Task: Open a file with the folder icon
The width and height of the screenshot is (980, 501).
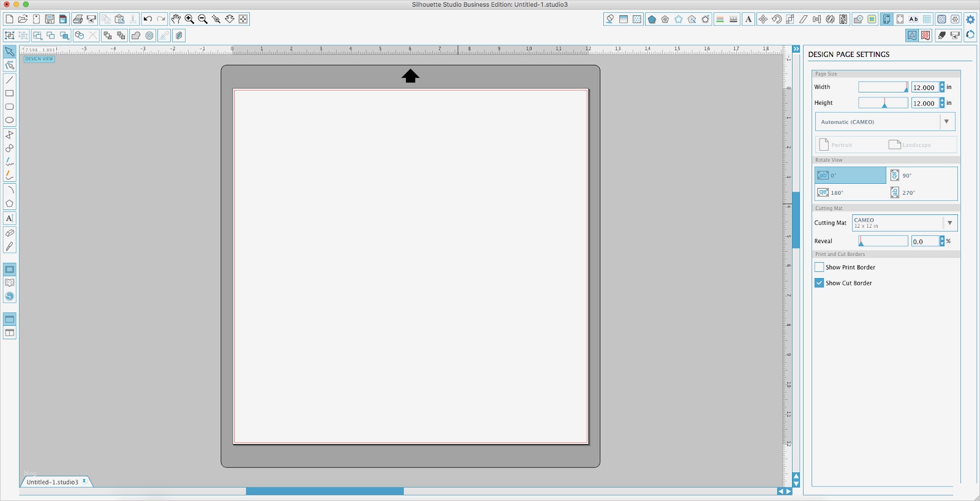Action: coord(23,19)
